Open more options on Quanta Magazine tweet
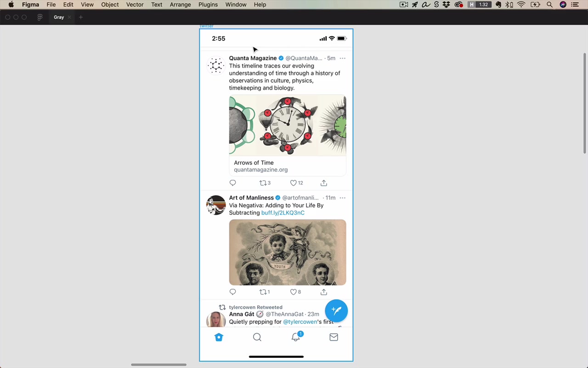This screenshot has height=368, width=588. click(343, 58)
